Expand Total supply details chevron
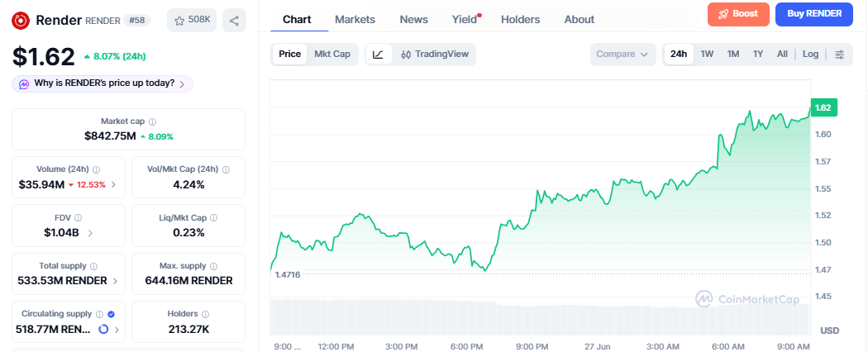Screen dimensions: 868x352 (115, 281)
